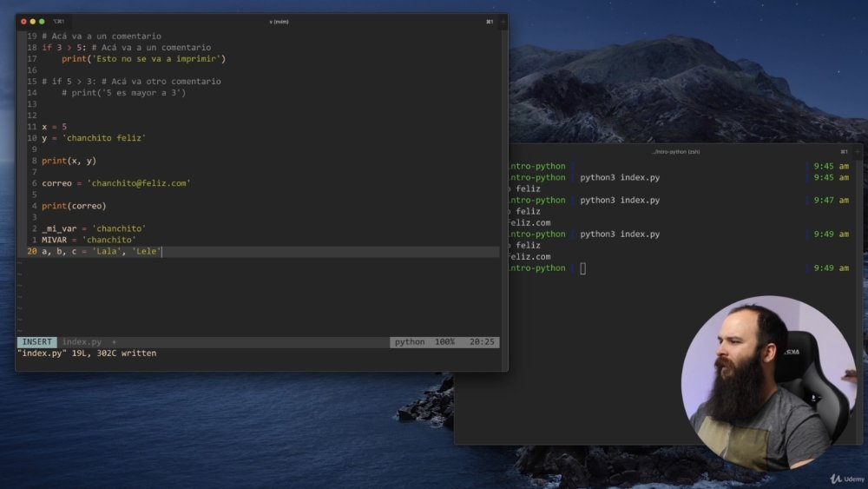Click the INSERT mode indicator in status line

click(37, 341)
